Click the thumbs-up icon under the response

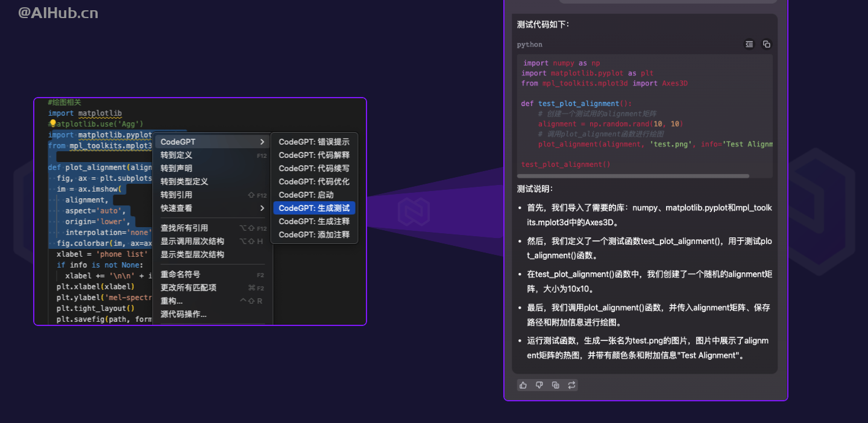click(523, 385)
